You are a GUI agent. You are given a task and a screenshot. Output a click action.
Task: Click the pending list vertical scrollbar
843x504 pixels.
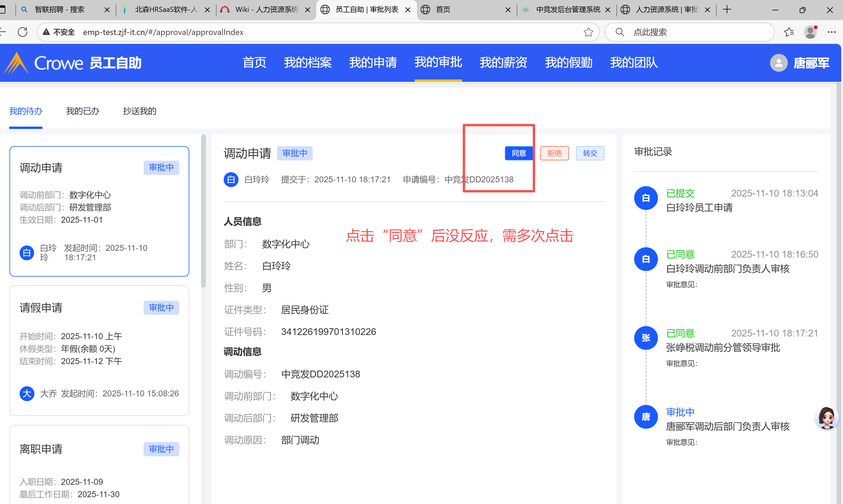[203, 210]
